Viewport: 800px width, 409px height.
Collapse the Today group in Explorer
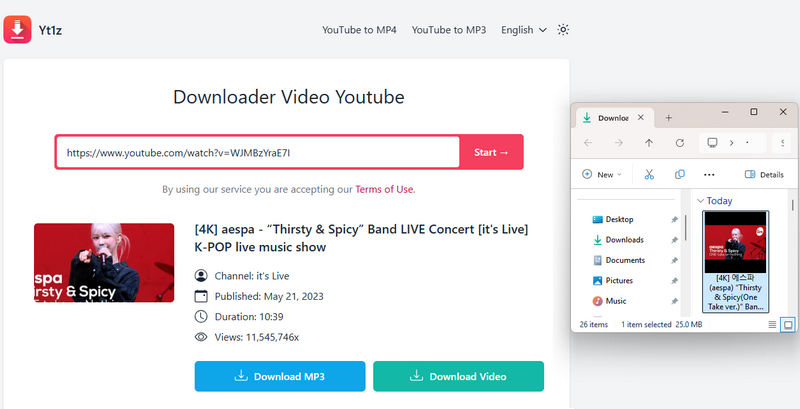tap(700, 201)
